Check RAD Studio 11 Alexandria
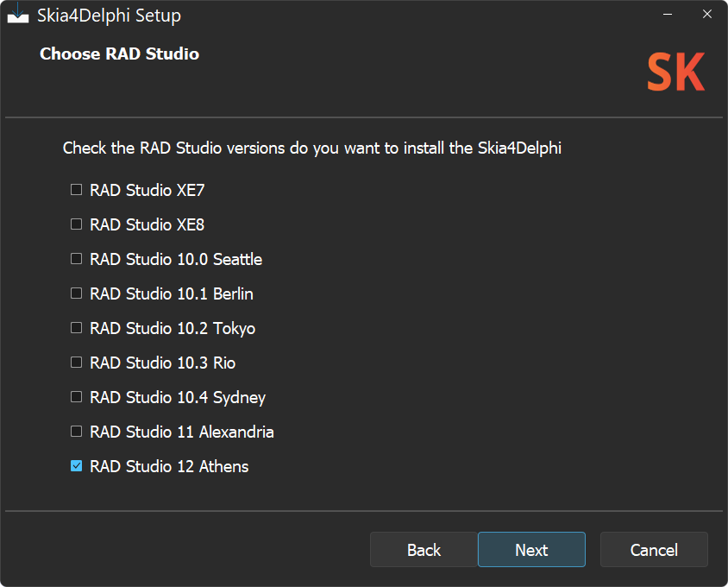Image resolution: width=728 pixels, height=587 pixels. pos(76,431)
